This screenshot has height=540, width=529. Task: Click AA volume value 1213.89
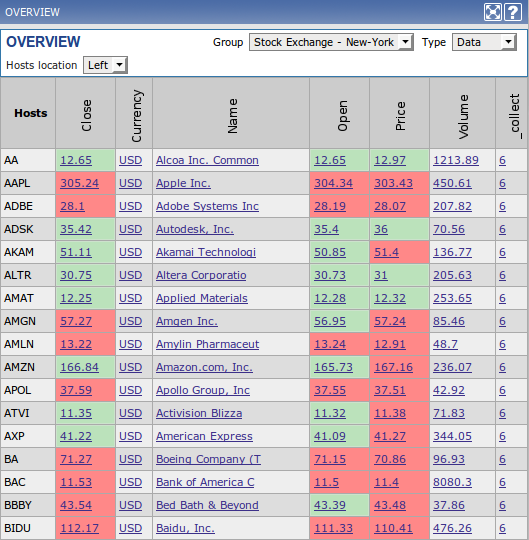pyautogui.click(x=456, y=160)
